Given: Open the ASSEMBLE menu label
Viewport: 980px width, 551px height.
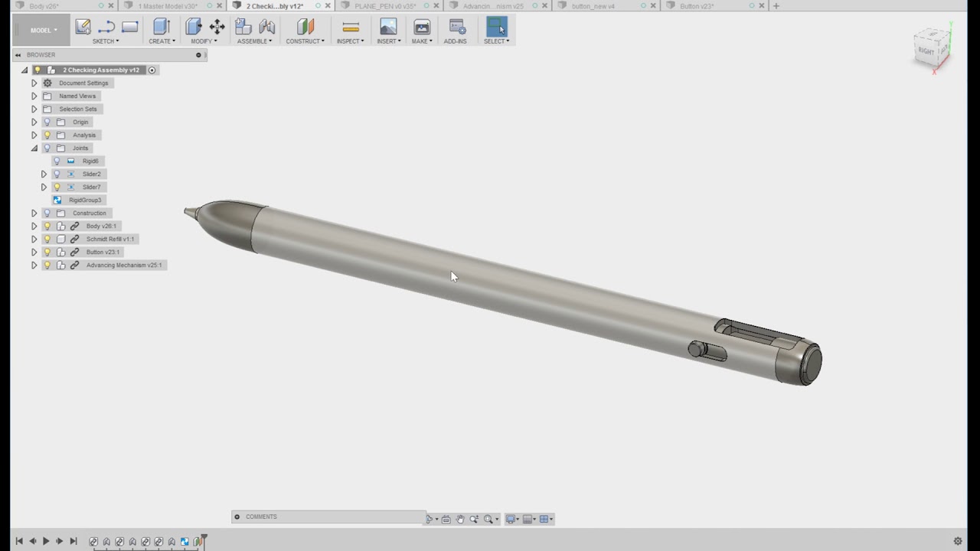Looking at the screenshot, I should pos(254,41).
